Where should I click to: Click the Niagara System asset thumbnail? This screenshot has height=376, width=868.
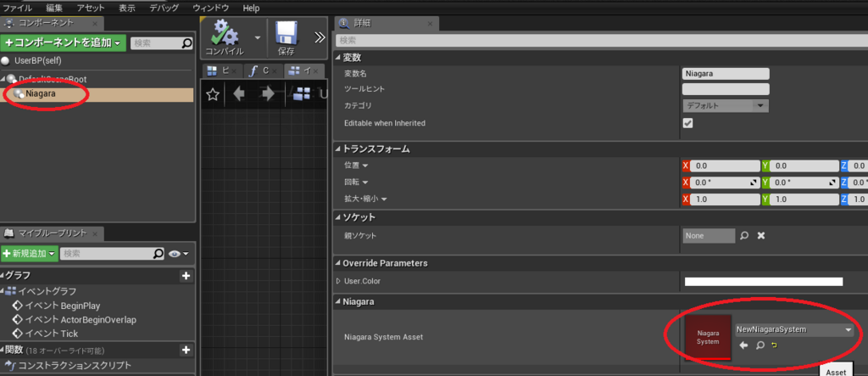[x=708, y=338]
